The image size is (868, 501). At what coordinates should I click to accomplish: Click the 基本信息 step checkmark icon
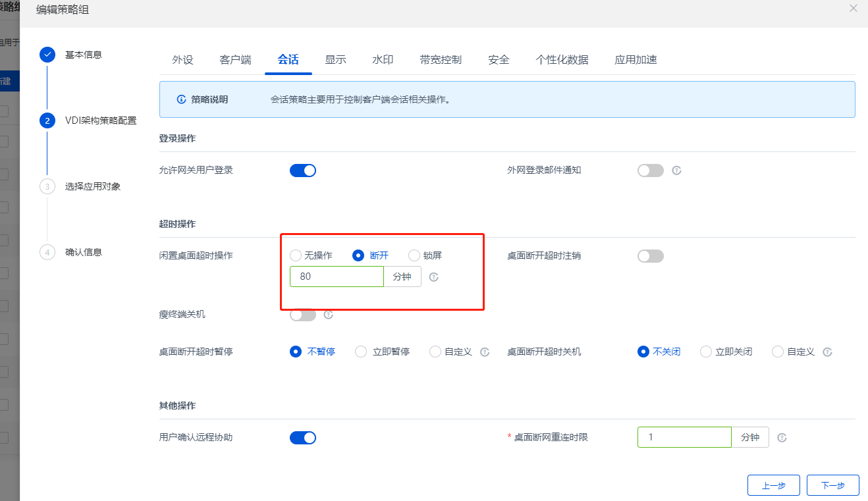pyautogui.click(x=47, y=55)
